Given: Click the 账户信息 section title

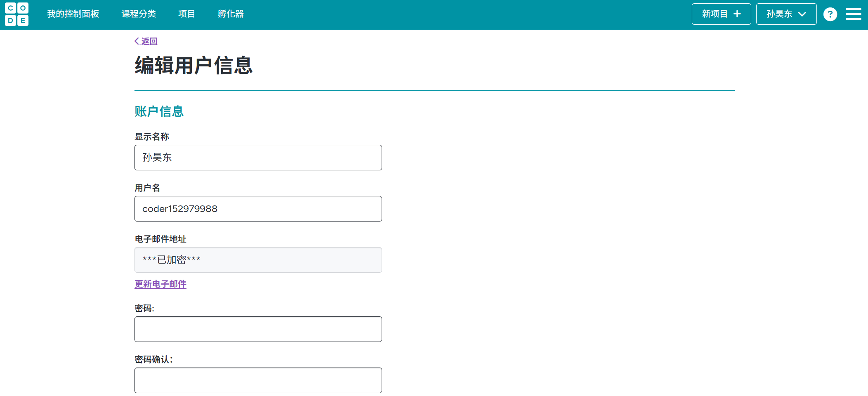Looking at the screenshot, I should (159, 111).
